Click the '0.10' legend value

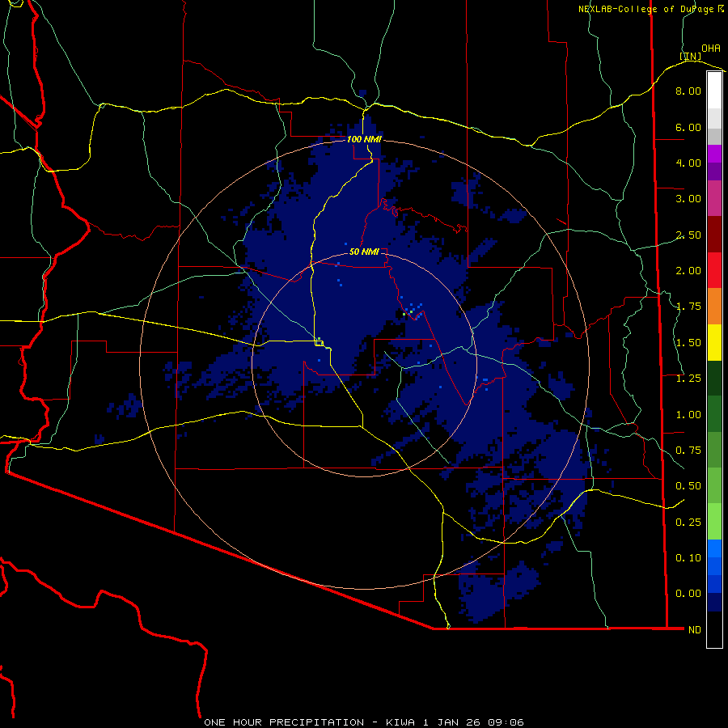tap(688, 558)
